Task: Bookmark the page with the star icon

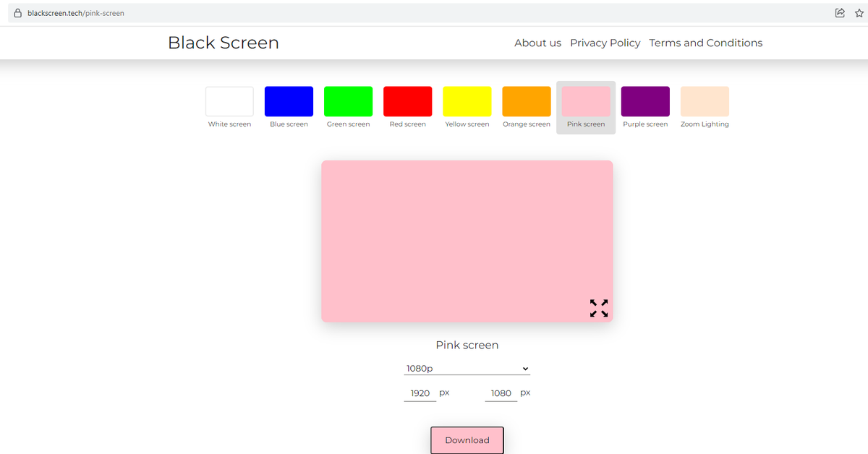Action: [x=858, y=12]
